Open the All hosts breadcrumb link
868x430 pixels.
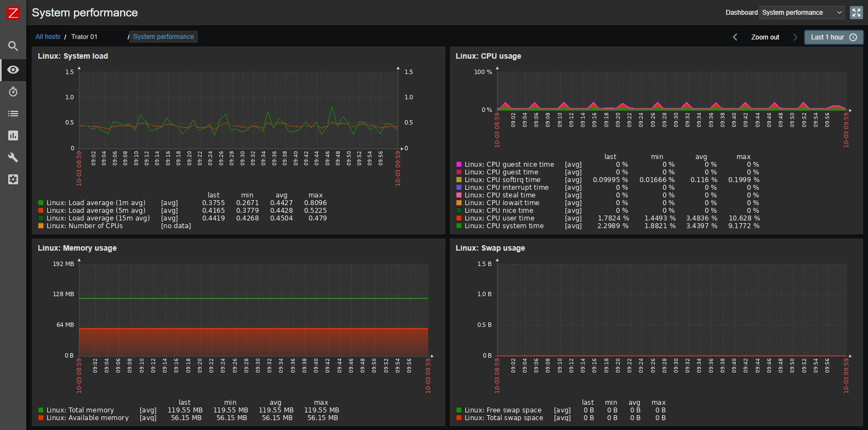tap(48, 37)
